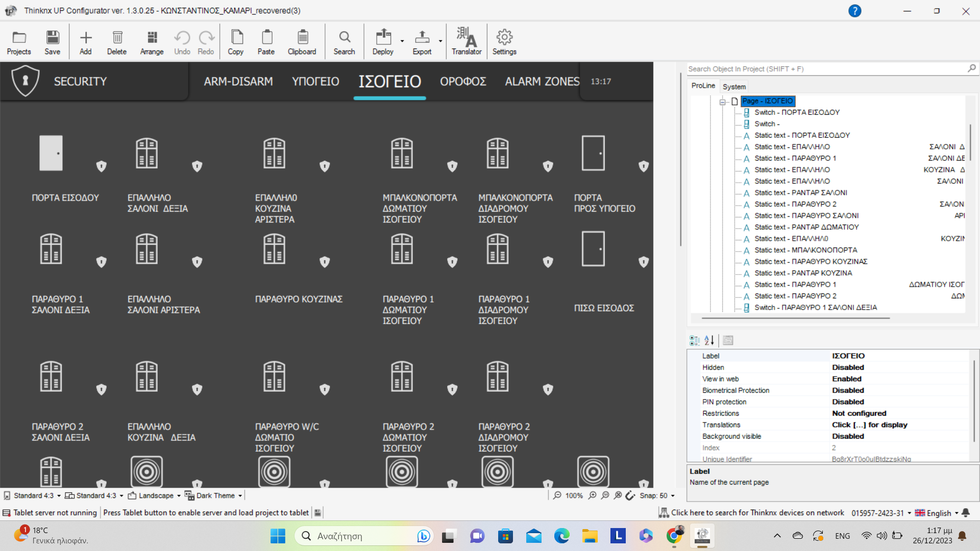Zoom in on the canvas
This screenshot has width=980, height=551.
(x=592, y=495)
